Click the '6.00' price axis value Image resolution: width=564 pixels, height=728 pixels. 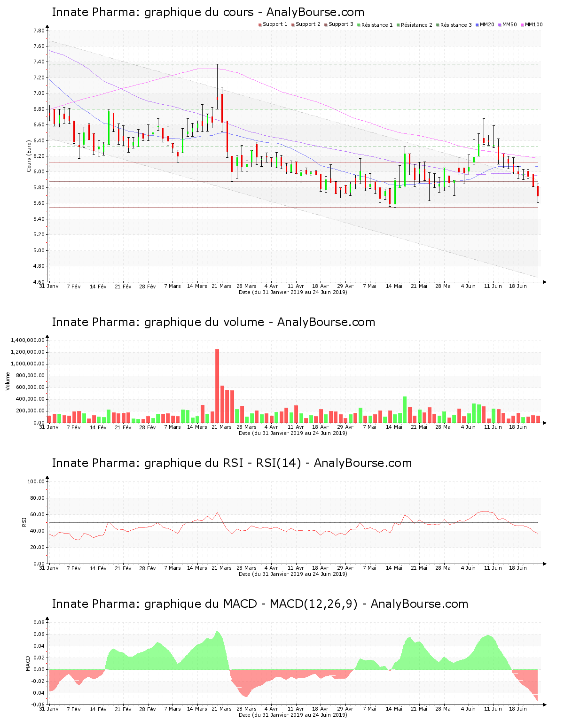pos(39,172)
